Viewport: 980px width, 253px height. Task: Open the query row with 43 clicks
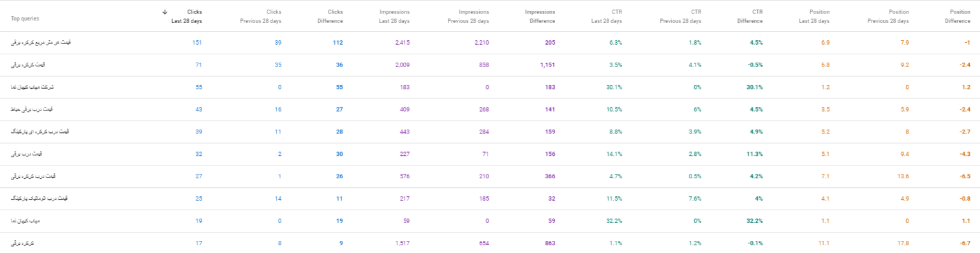coord(490,110)
